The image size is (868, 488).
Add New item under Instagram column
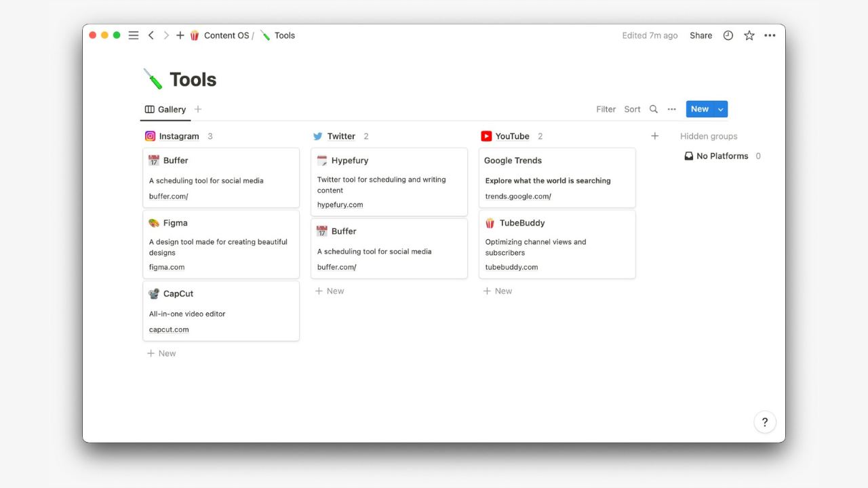tap(161, 353)
